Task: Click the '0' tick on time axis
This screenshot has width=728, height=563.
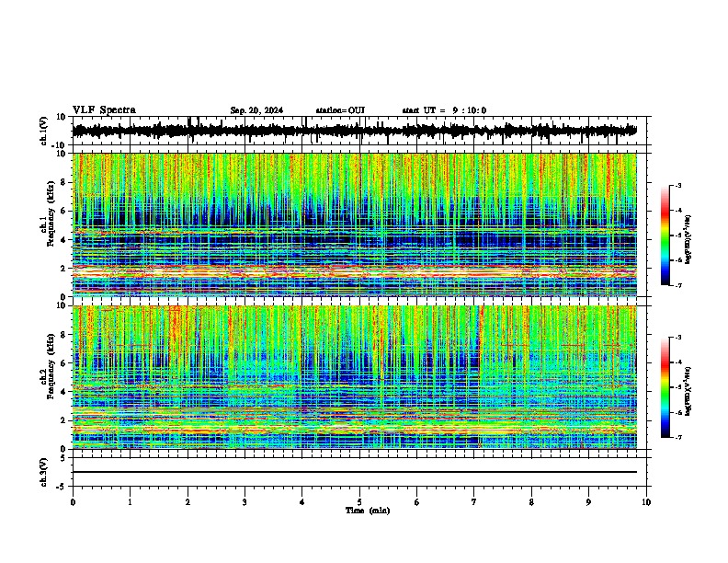Action: [x=73, y=502]
